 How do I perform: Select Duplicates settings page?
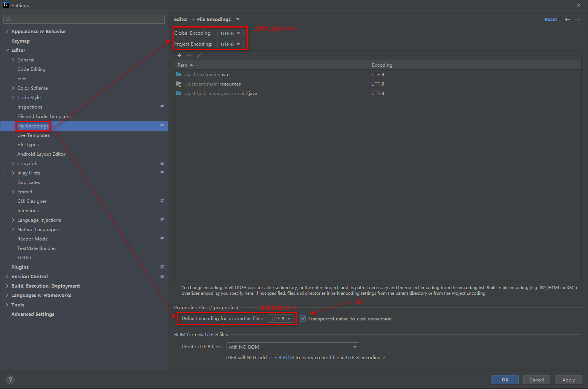click(x=29, y=182)
